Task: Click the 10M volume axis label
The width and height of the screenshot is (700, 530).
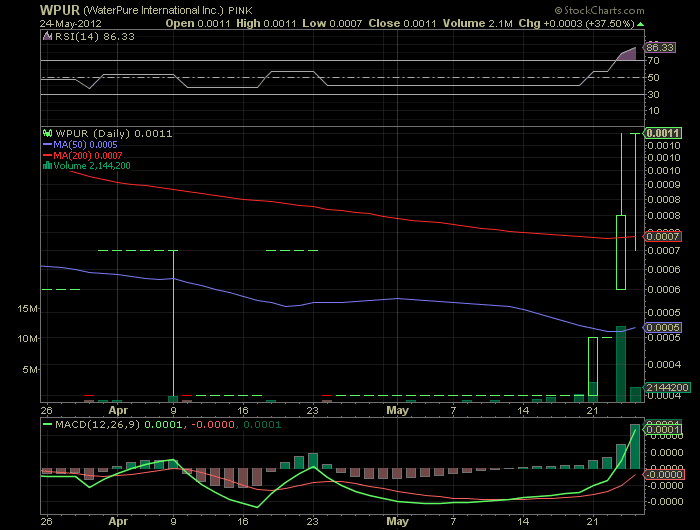Action: [x=27, y=338]
